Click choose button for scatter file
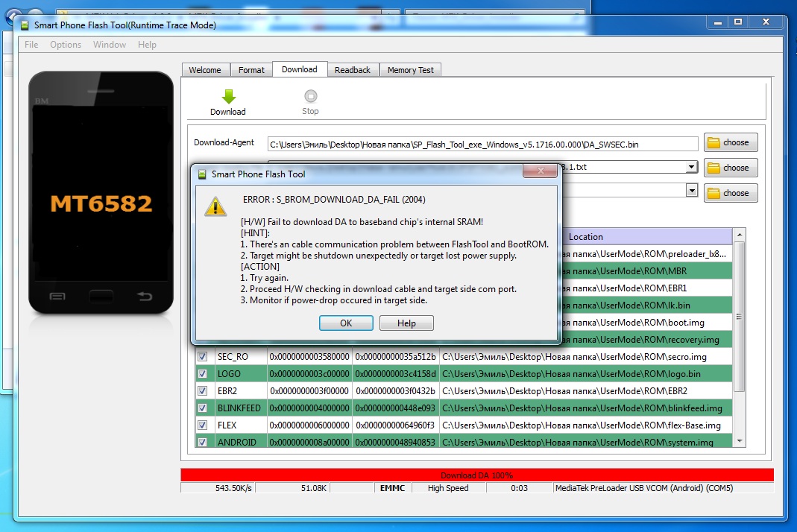Image resolution: width=797 pixels, height=532 pixels. 731,168
